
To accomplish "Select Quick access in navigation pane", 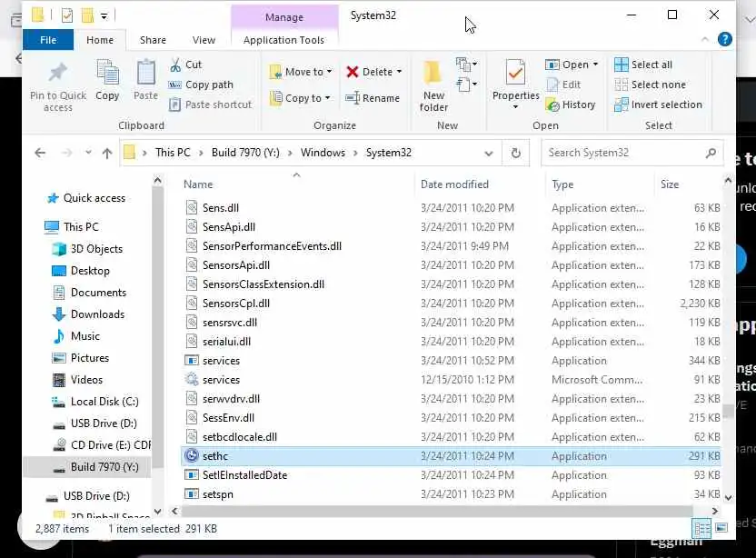I will (x=94, y=198).
